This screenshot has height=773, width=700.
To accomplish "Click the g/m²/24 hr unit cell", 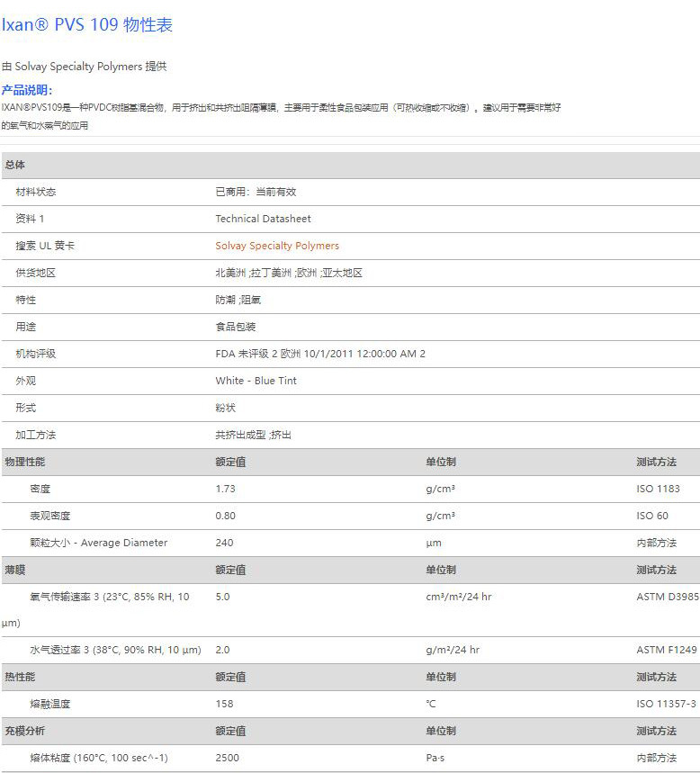I will pyautogui.click(x=453, y=650).
